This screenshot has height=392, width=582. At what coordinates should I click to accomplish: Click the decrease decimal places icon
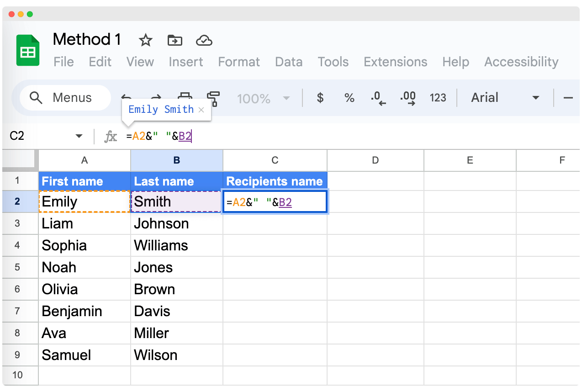(378, 97)
